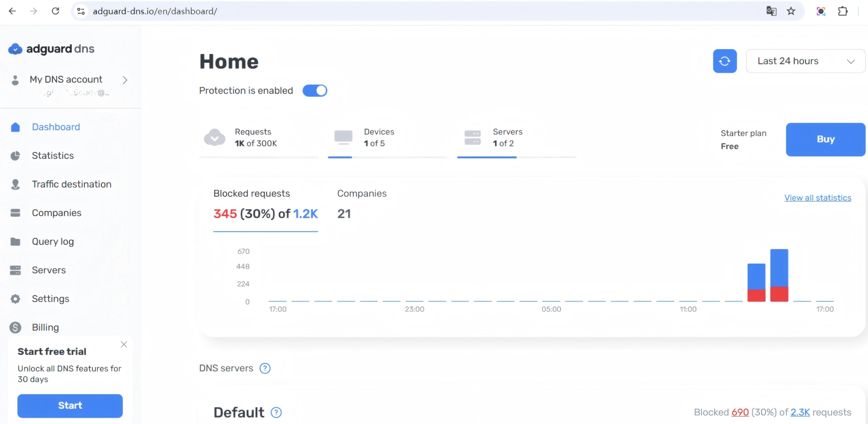Expand My DNS account chevron

[x=125, y=80]
